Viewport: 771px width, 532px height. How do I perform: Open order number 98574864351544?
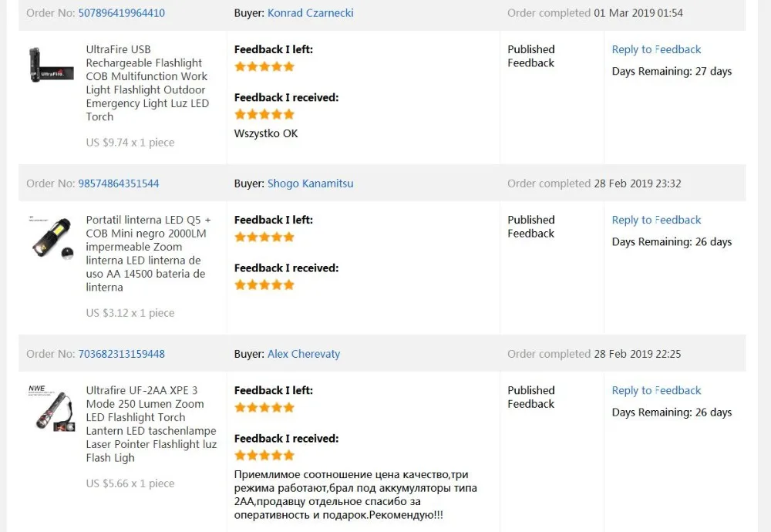click(x=119, y=184)
